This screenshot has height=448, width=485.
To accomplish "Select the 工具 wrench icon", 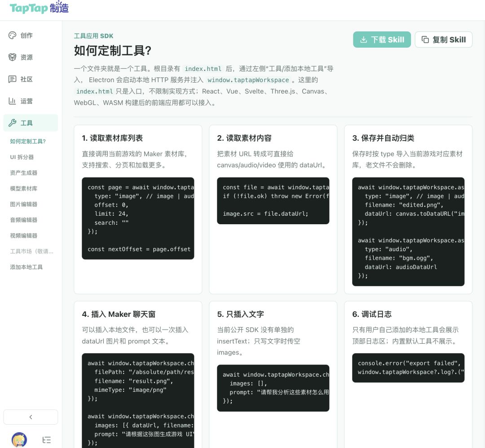I will click(x=13, y=123).
